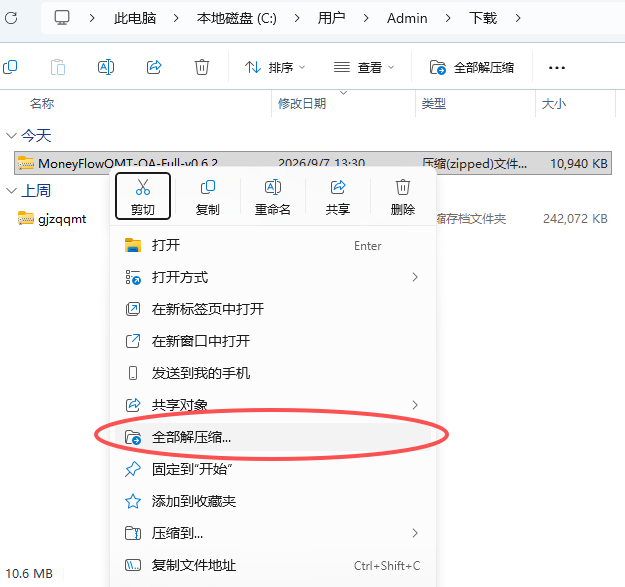Click 重命名 rename in context menu
Image resolution: width=625 pixels, height=587 pixels.
[x=273, y=196]
